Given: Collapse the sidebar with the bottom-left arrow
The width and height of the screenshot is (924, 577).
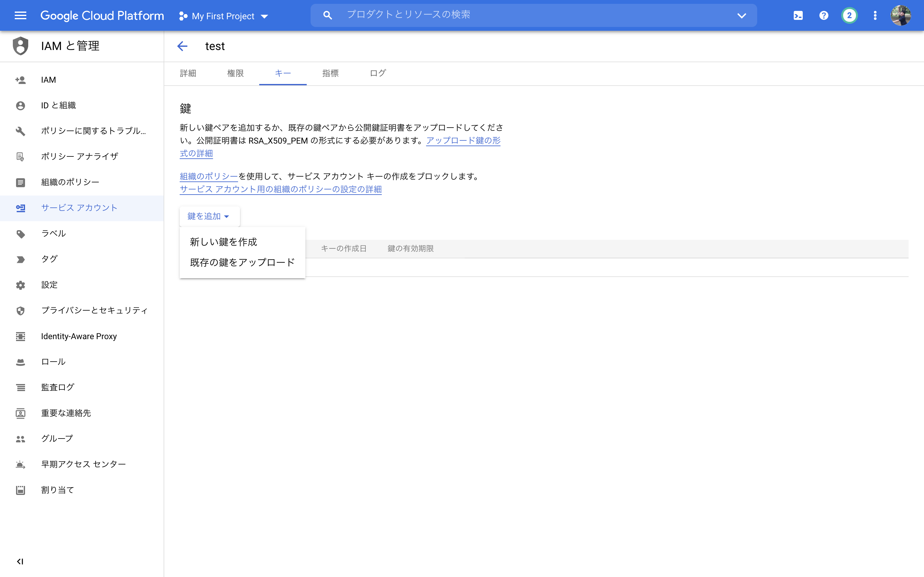Looking at the screenshot, I should click(x=21, y=561).
